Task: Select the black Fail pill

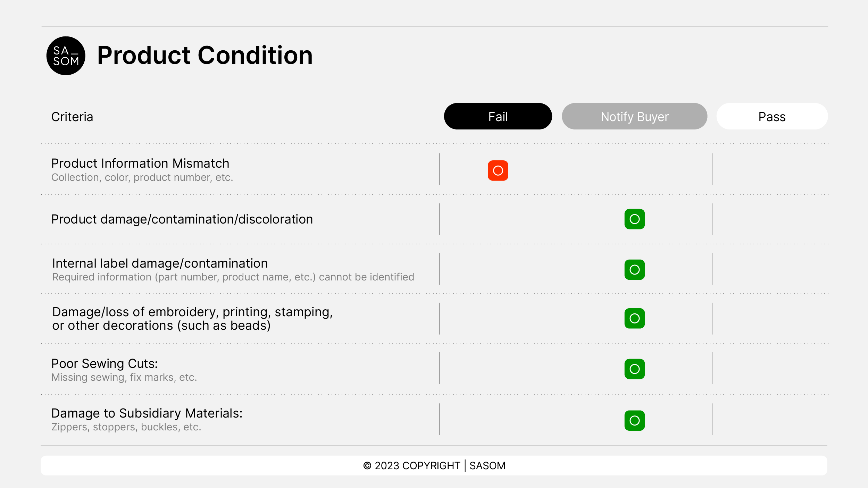Action: tap(498, 117)
